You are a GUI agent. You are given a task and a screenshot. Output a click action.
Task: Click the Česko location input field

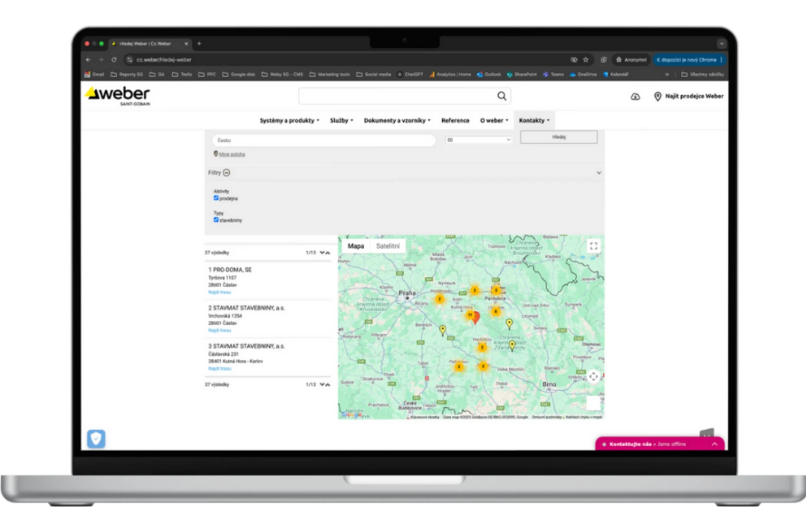pyautogui.click(x=324, y=140)
